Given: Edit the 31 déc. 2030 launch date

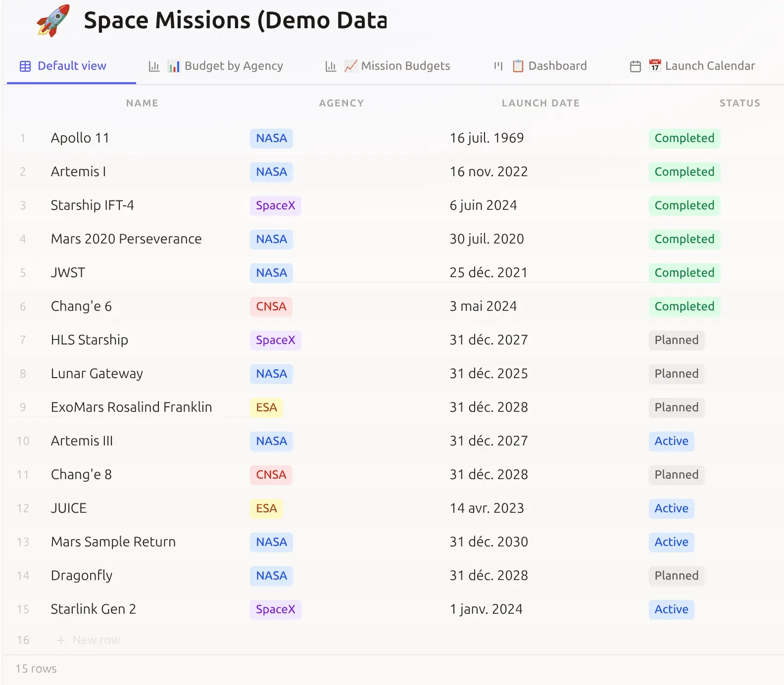Looking at the screenshot, I should (x=489, y=542).
